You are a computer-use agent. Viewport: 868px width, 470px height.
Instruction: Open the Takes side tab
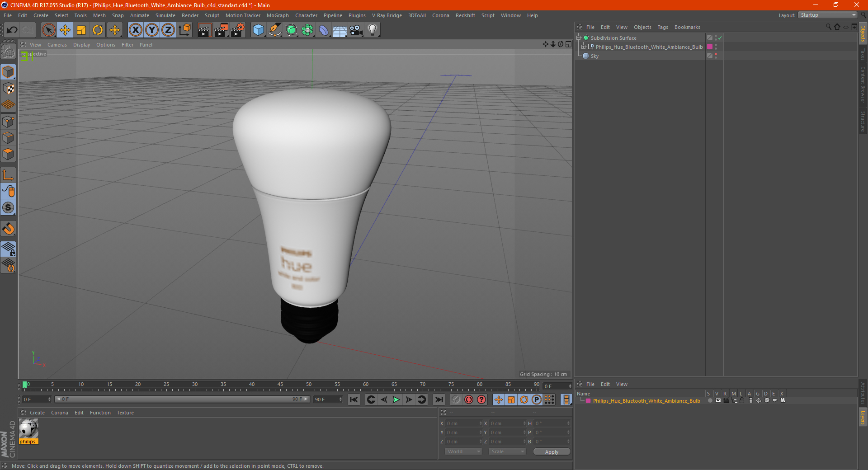[x=863, y=55]
